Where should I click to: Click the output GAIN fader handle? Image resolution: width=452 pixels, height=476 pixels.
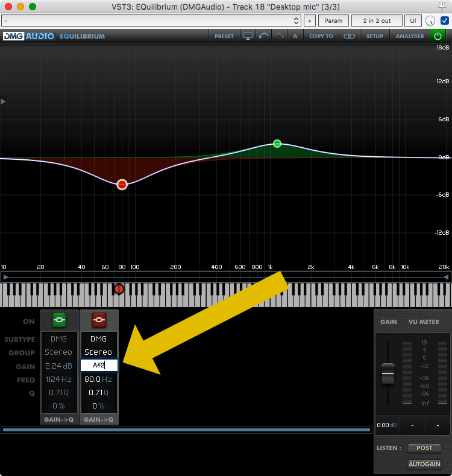tap(388, 374)
